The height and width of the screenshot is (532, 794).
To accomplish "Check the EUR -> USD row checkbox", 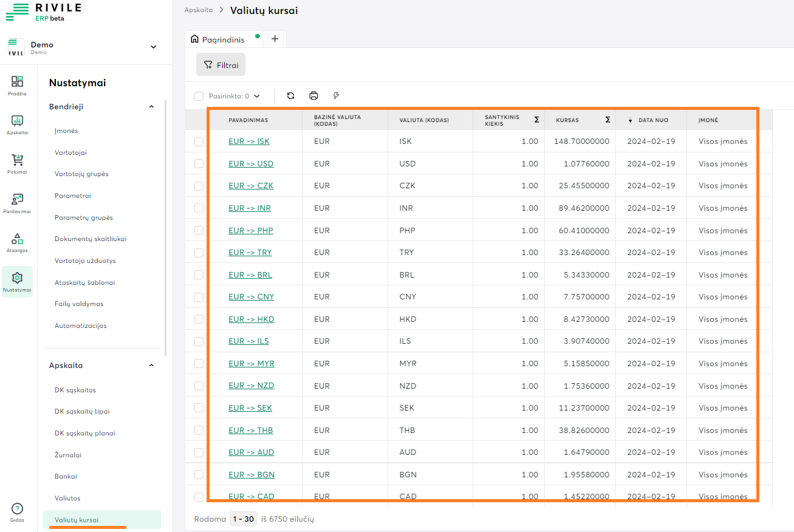I will 199,163.
